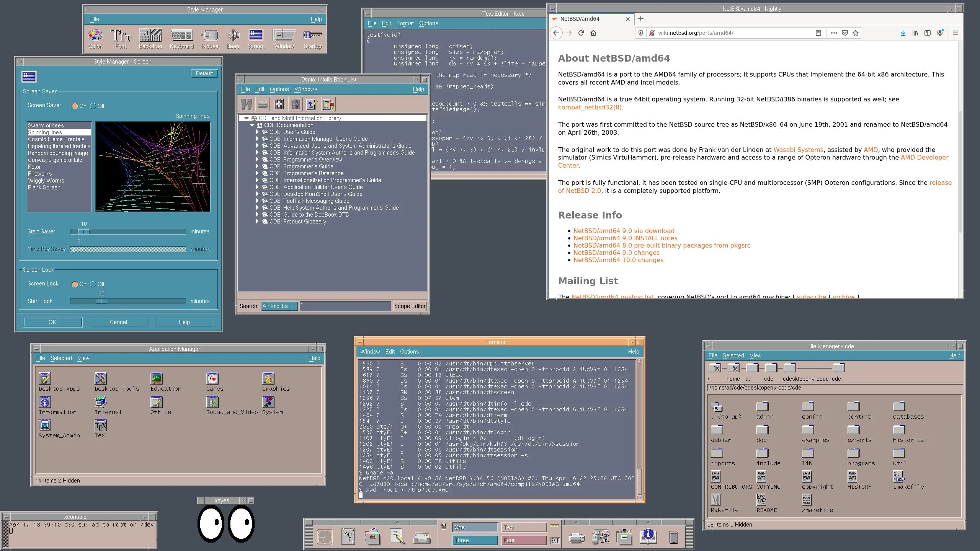
Task: Collapse CDE and Motif Information Library
Action: coord(247,118)
